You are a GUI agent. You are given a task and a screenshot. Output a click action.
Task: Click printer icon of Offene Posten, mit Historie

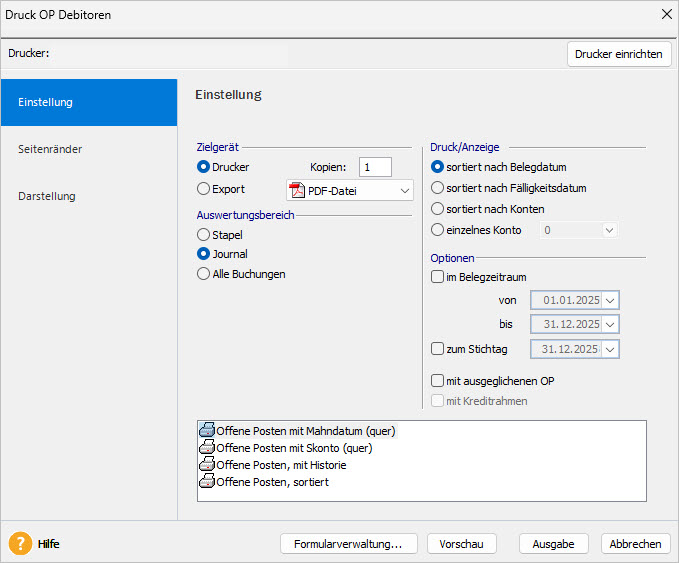pyautogui.click(x=207, y=464)
